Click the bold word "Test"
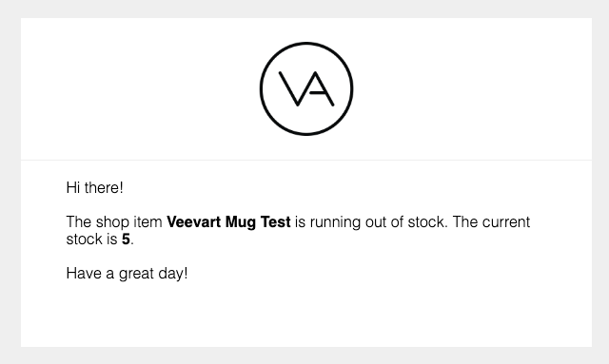The height and width of the screenshot is (364, 609). pyautogui.click(x=275, y=222)
